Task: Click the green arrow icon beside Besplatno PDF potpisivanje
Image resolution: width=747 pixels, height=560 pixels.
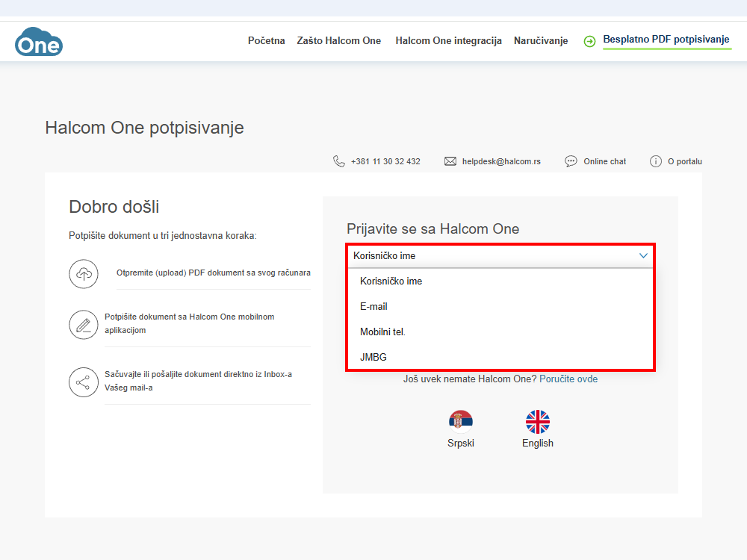Action: point(589,41)
